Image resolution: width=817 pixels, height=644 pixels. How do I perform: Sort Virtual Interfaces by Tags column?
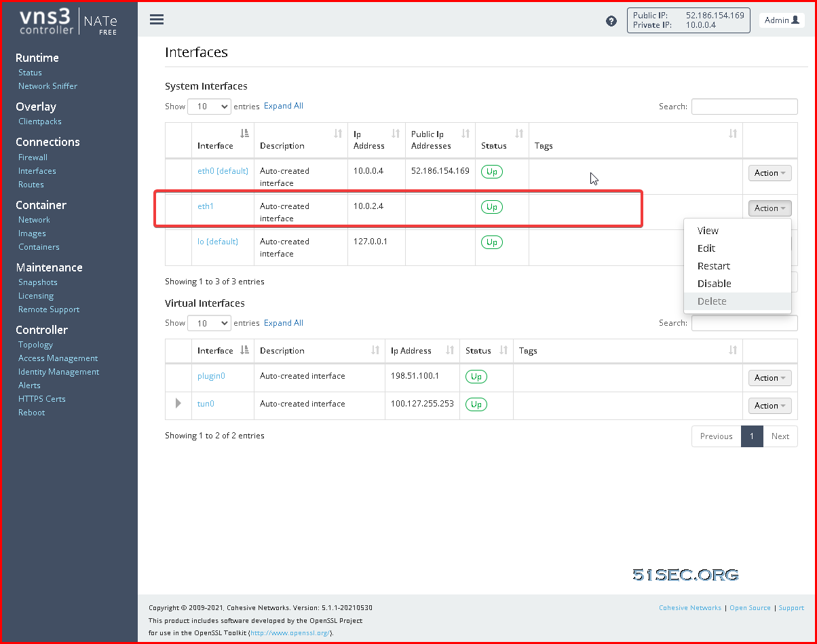pyautogui.click(x=628, y=351)
